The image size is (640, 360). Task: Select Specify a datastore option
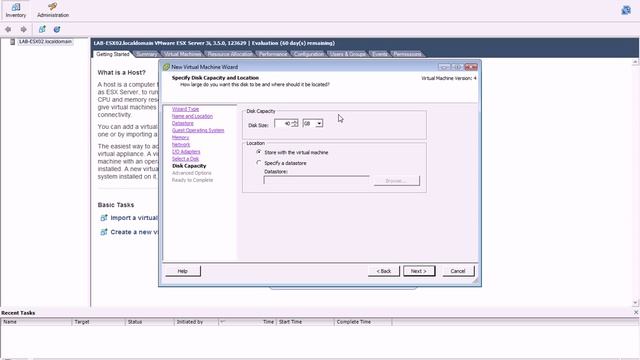(259, 162)
